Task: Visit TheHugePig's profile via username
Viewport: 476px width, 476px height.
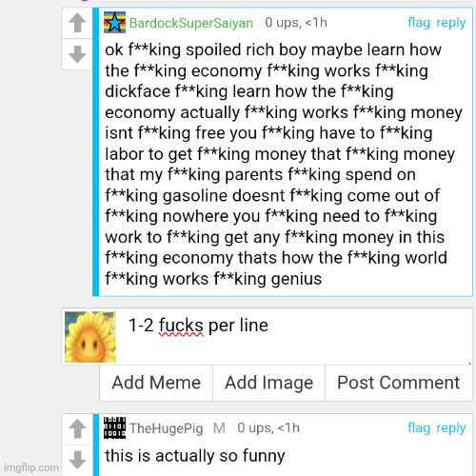Action: (166, 428)
